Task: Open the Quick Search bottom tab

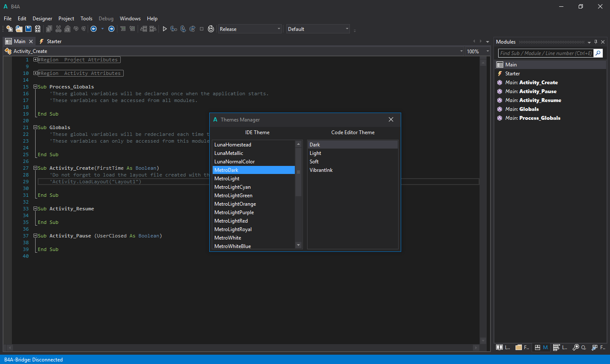Action: (x=579, y=347)
